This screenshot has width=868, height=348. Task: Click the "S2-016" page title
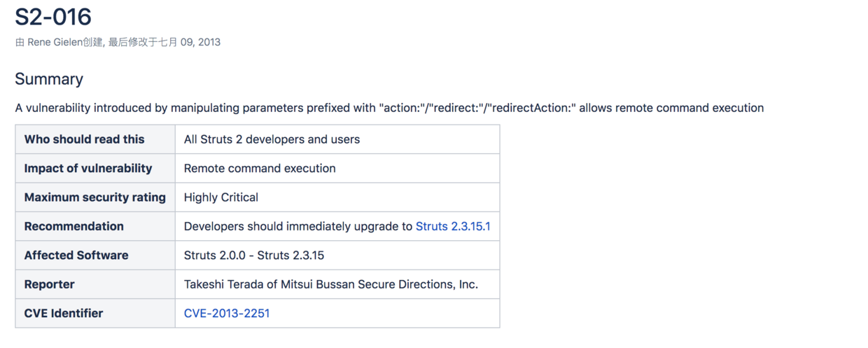tap(53, 17)
